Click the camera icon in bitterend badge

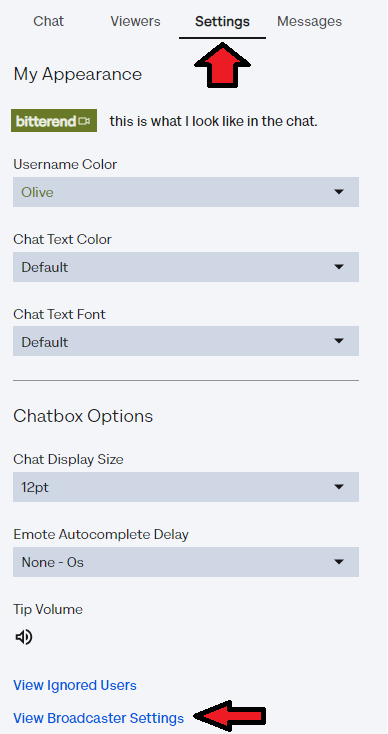(x=84, y=121)
